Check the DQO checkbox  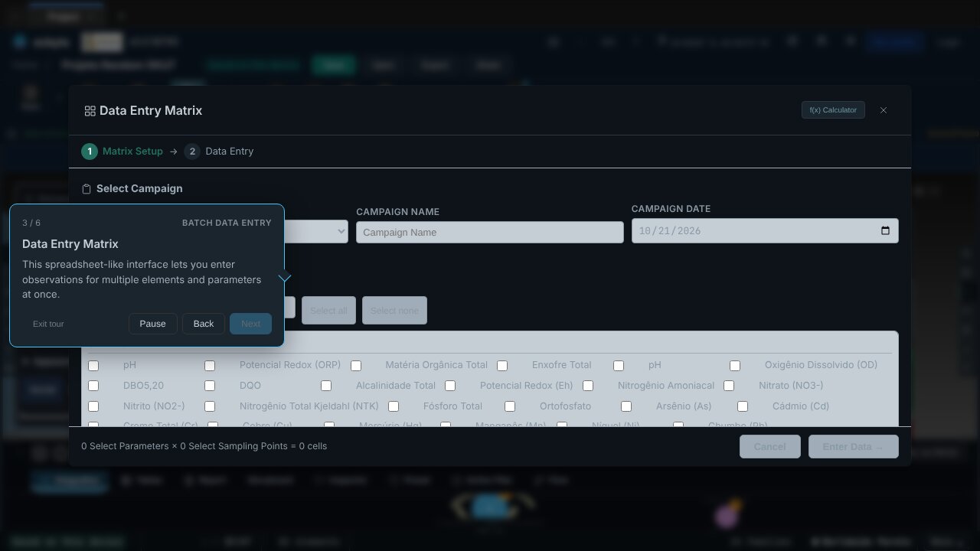(210, 386)
